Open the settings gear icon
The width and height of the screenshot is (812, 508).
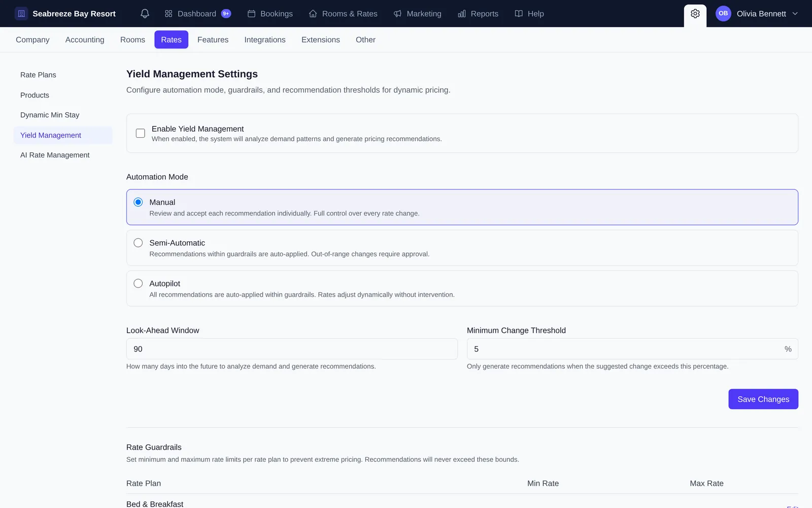pyautogui.click(x=695, y=14)
